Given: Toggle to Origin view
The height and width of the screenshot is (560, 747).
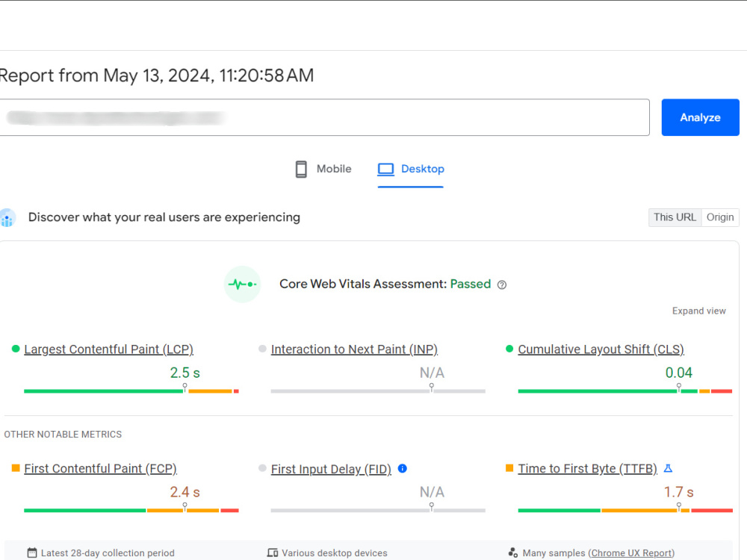Looking at the screenshot, I should tap(720, 217).
